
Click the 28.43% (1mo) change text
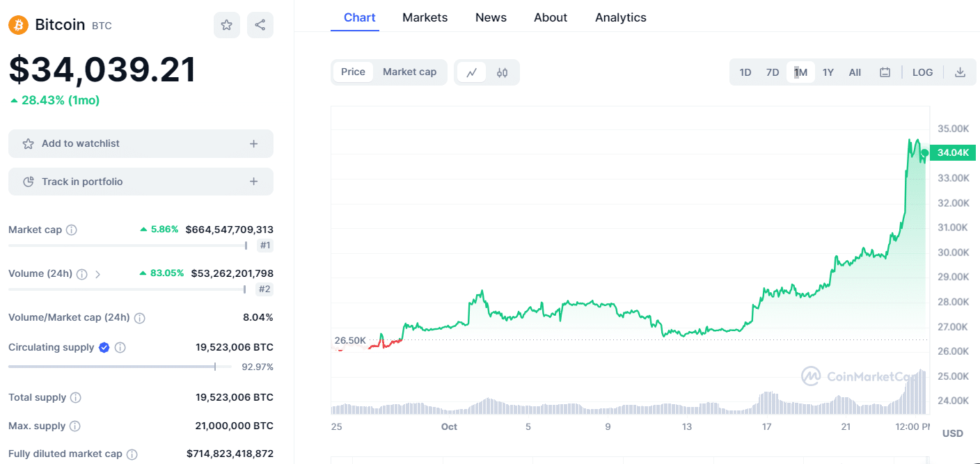click(55, 101)
